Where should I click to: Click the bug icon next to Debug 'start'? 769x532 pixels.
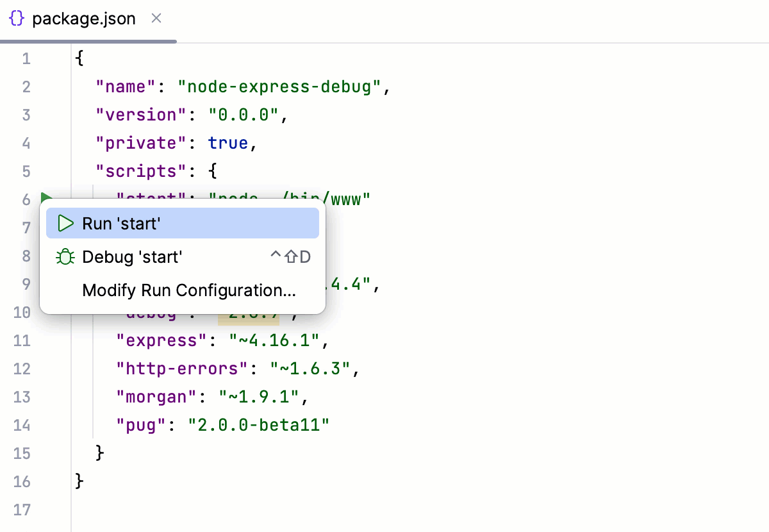coord(64,256)
